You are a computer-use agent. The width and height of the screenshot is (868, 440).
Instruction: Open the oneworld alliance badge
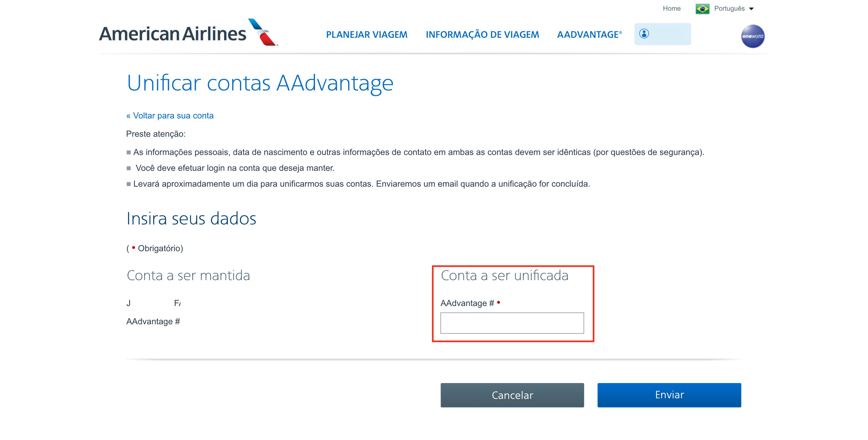click(753, 36)
